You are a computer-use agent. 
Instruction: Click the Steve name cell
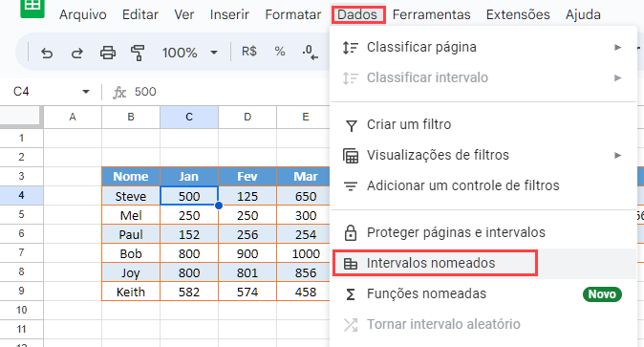(131, 196)
